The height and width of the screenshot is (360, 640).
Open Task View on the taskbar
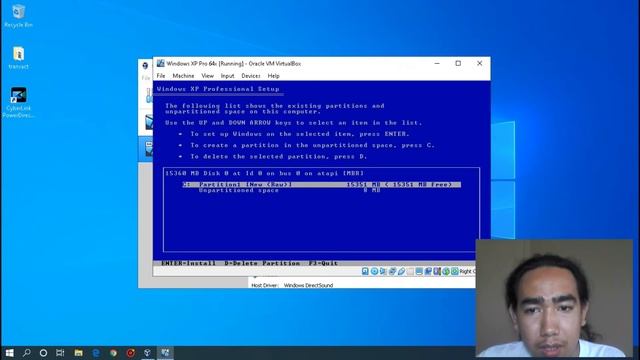(x=60, y=353)
